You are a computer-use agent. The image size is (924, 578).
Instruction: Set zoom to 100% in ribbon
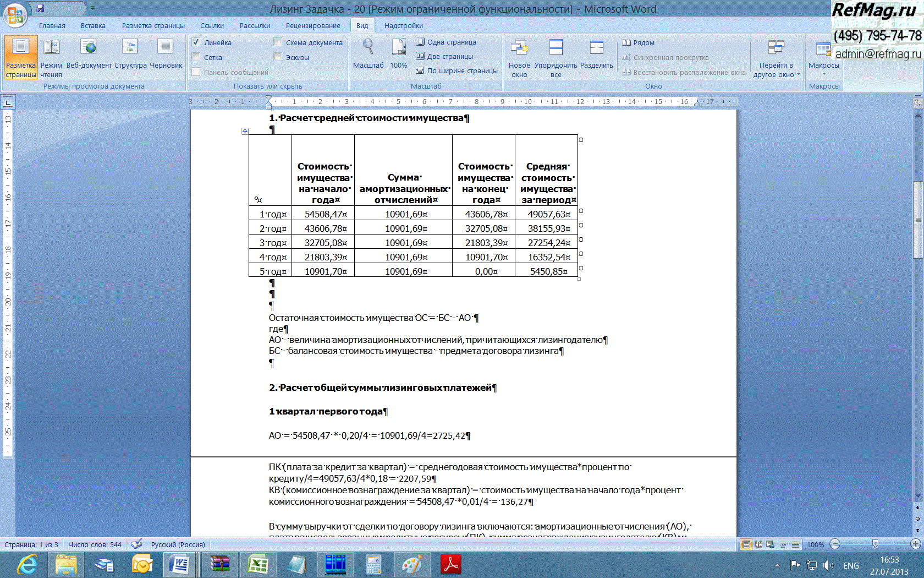pos(399,54)
